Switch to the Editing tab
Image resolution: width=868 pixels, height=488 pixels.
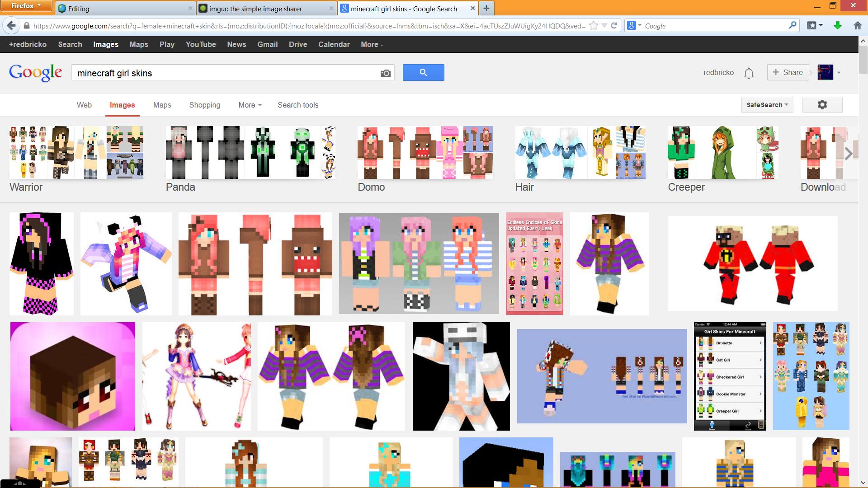126,9
